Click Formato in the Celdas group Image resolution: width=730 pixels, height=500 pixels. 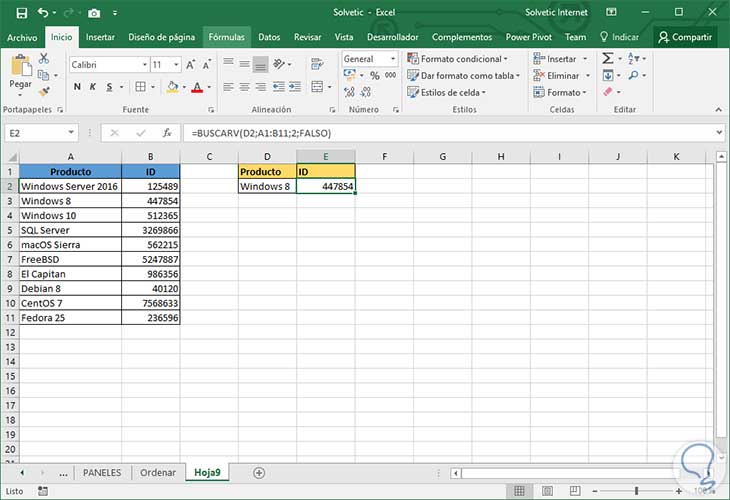point(560,92)
